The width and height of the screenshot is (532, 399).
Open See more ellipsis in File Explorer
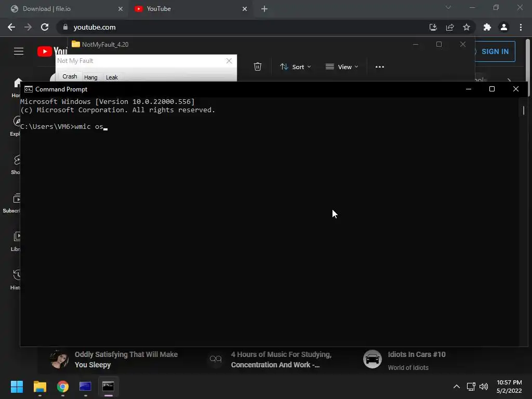pos(380,67)
